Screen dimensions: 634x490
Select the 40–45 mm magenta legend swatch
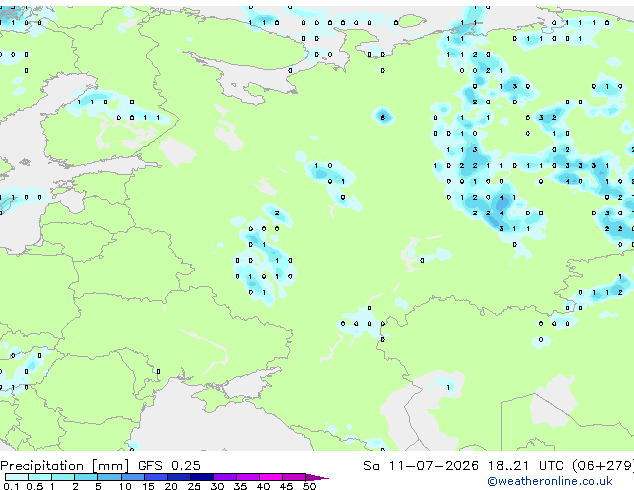(x=271, y=477)
